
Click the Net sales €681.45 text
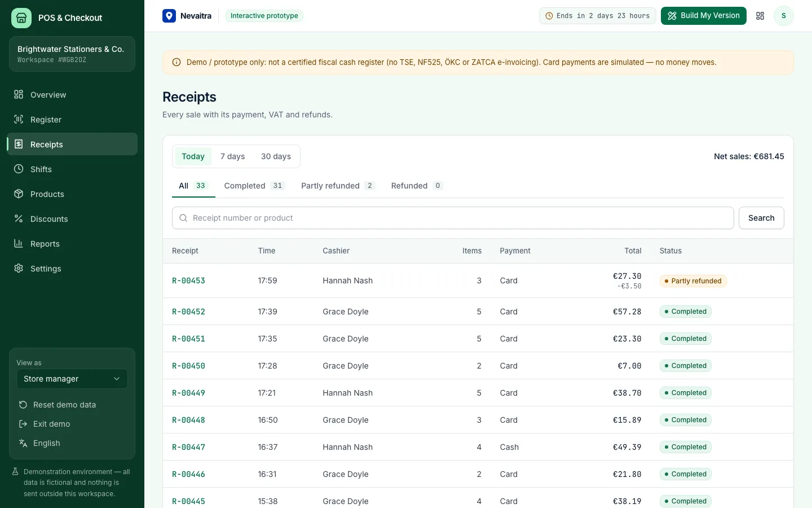[x=749, y=156]
